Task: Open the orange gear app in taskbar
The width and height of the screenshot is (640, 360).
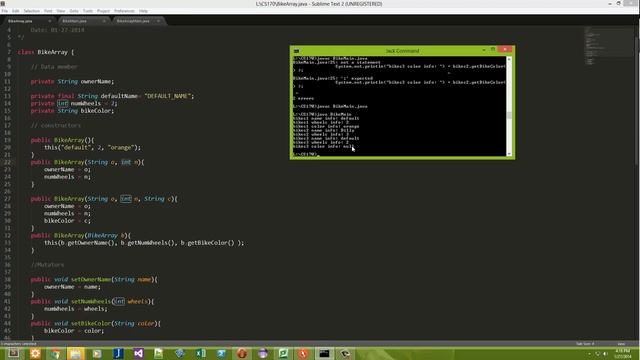Action: click(35, 353)
